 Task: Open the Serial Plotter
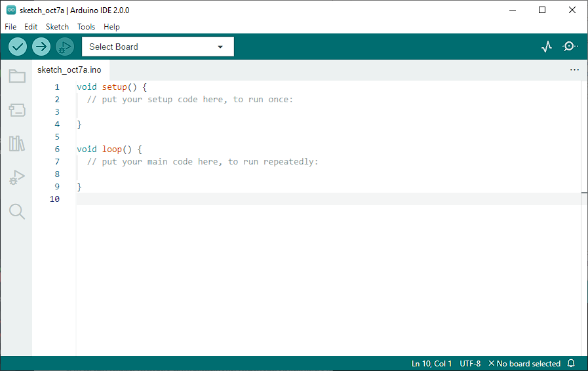547,47
